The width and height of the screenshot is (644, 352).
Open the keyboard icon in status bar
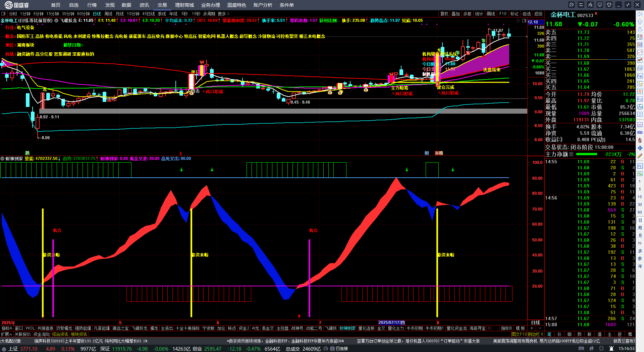(581, 349)
